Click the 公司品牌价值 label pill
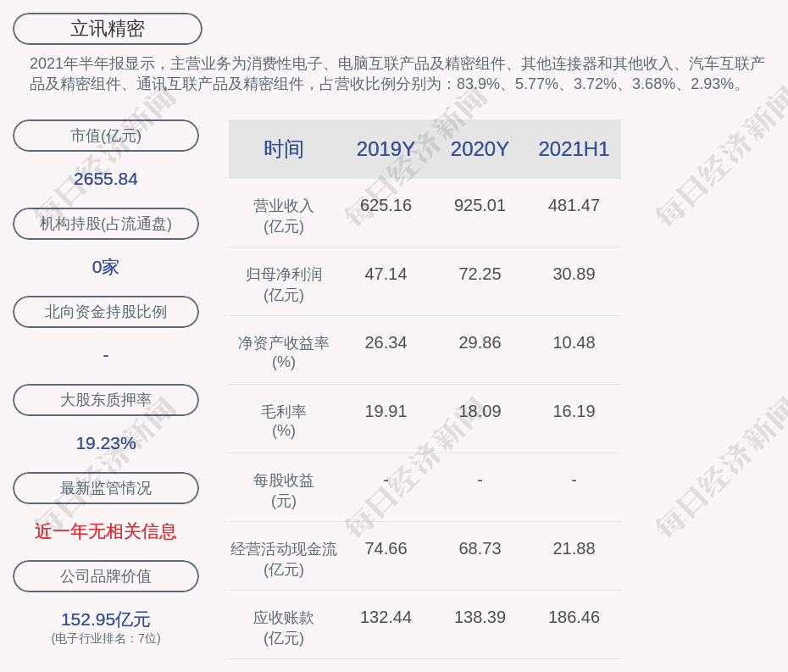788x672 pixels. click(x=106, y=576)
